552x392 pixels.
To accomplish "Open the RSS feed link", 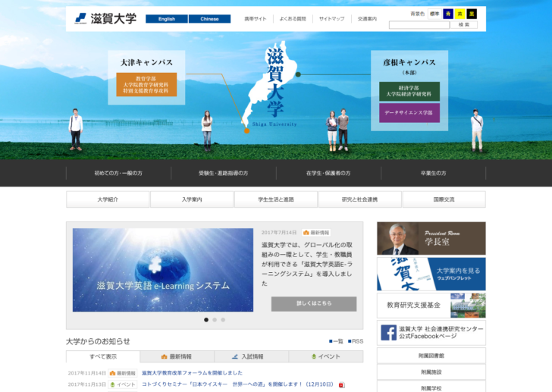I will coord(356,341).
